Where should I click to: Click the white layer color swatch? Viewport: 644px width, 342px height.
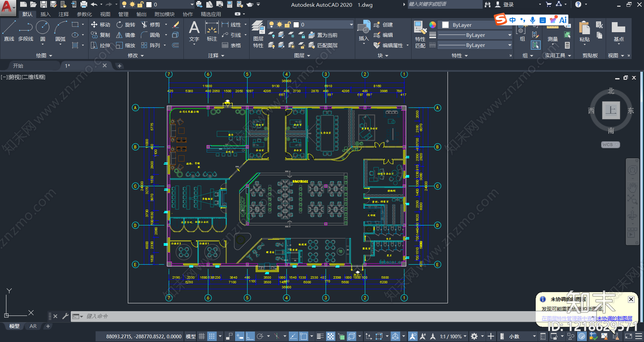pyautogui.click(x=296, y=25)
